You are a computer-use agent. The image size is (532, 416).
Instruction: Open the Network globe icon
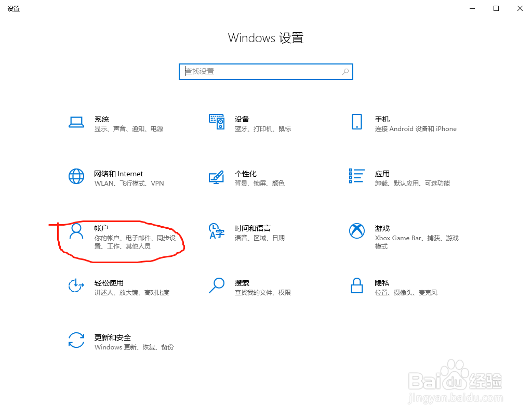coord(76,176)
